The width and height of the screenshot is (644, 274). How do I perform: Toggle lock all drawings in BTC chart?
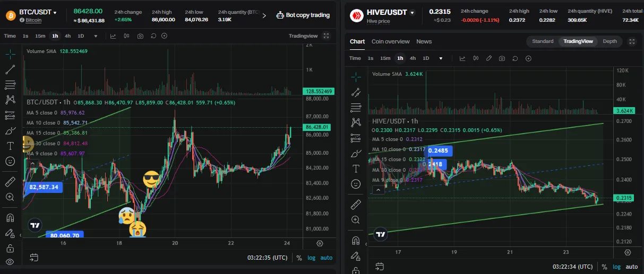coord(10,248)
